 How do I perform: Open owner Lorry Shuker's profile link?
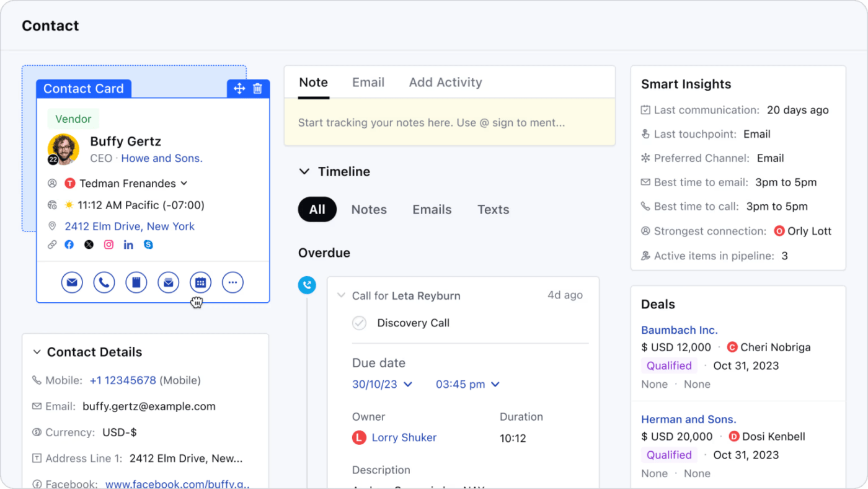(404, 437)
